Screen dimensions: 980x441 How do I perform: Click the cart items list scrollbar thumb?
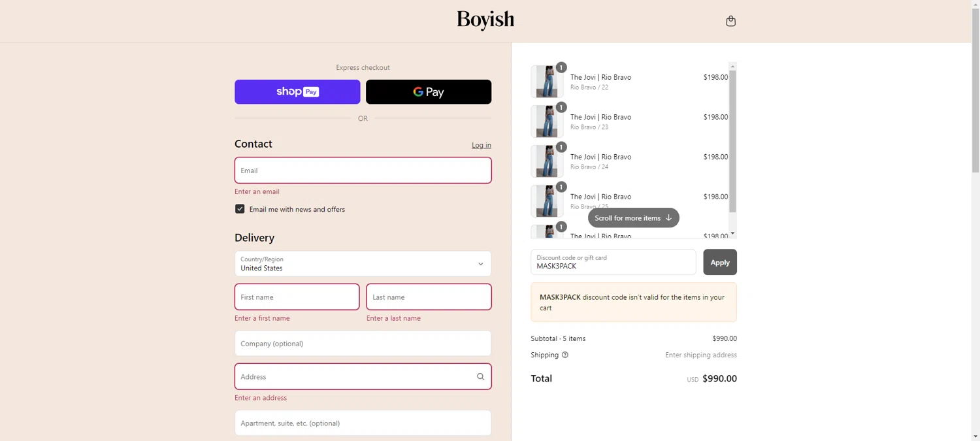point(732,141)
